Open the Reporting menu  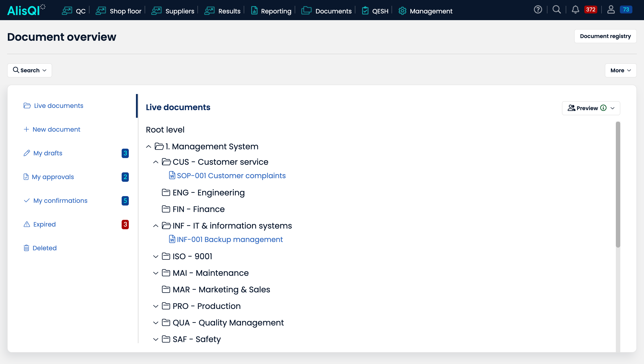pyautogui.click(x=271, y=11)
